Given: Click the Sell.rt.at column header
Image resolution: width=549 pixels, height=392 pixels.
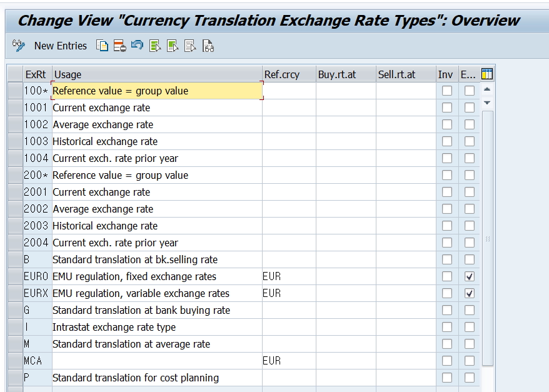Looking at the screenshot, I should [406, 74].
